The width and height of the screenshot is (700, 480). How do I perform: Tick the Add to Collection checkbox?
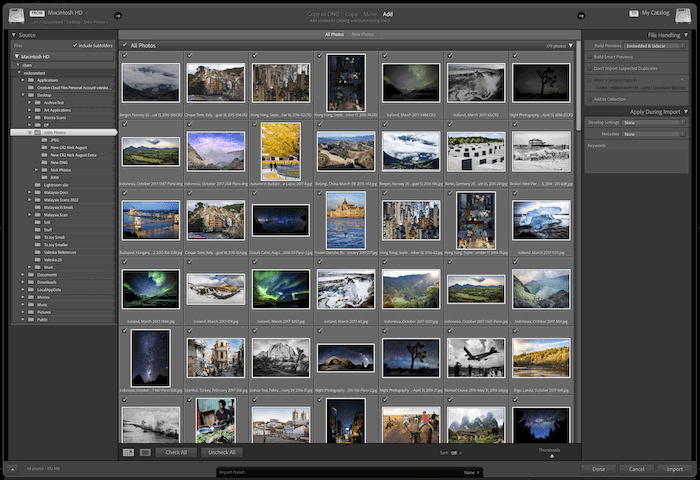click(x=589, y=99)
